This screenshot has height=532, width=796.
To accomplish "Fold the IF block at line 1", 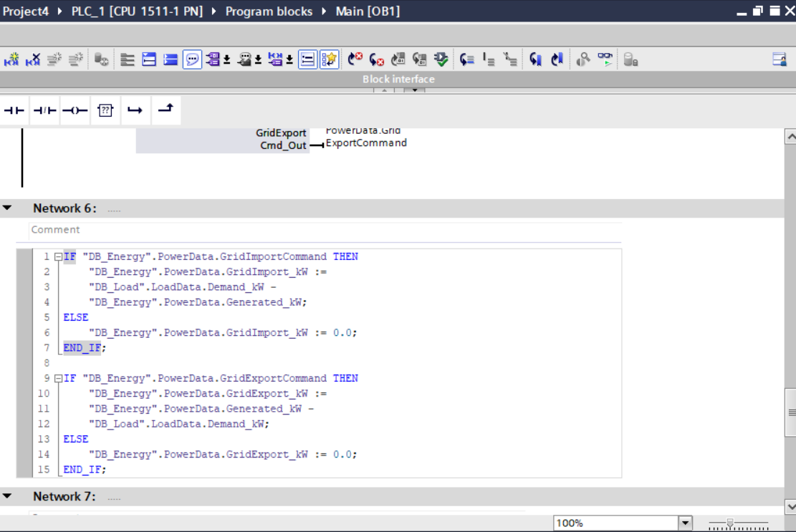I will [58, 256].
